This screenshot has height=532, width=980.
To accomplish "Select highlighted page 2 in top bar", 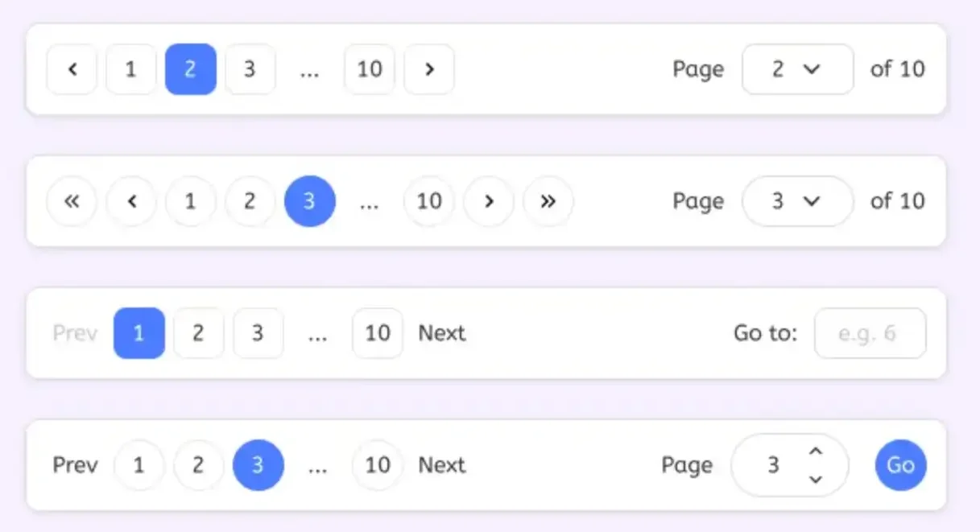I will (191, 69).
